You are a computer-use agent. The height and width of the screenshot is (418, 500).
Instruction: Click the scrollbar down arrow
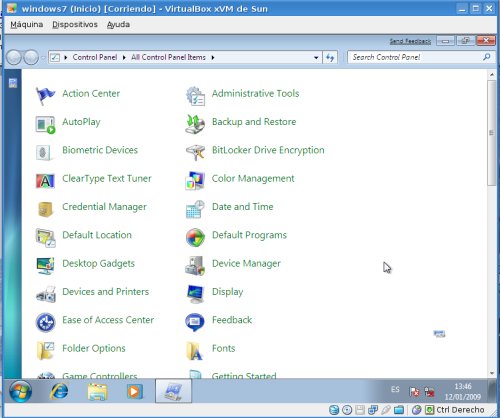tap(492, 373)
